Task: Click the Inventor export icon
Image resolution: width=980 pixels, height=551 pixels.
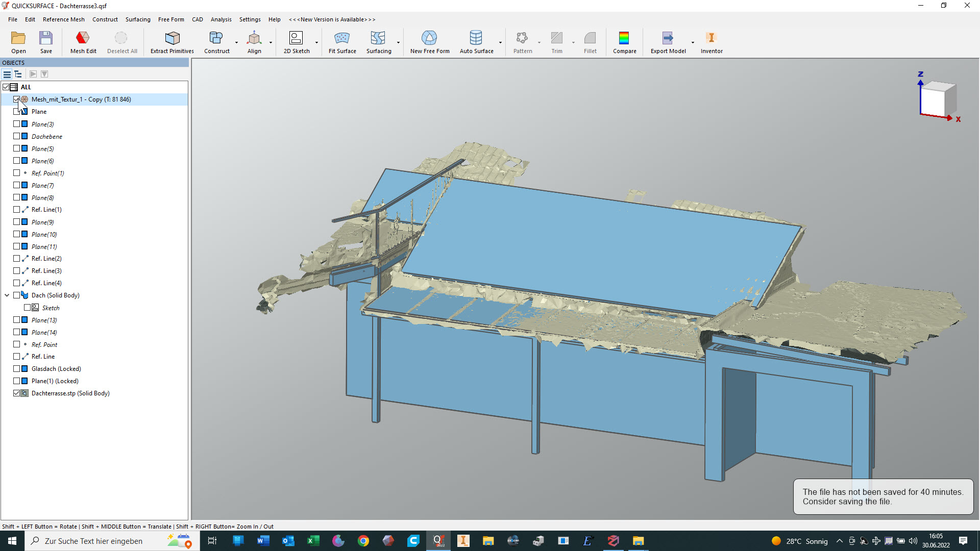Action: (711, 42)
